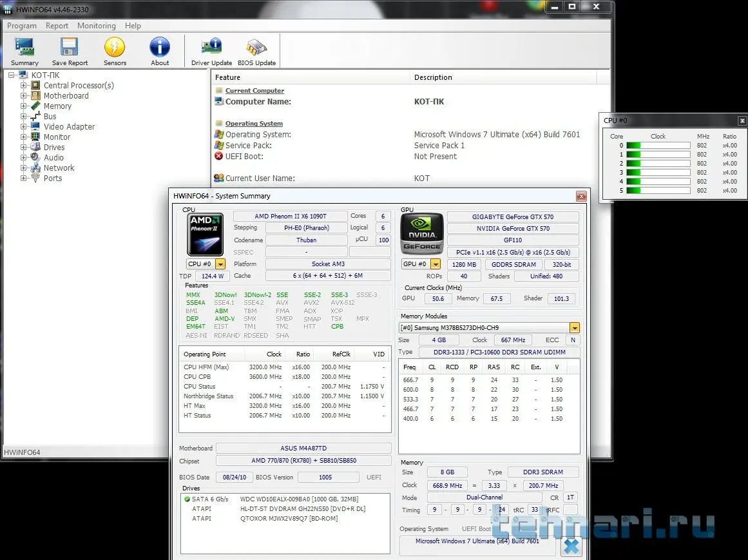Click the Core 5 clock bar
748x560 pixels.
tap(658, 190)
